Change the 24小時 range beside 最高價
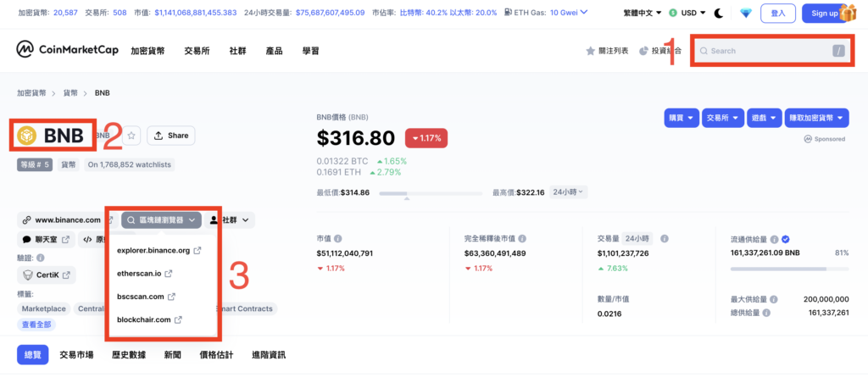Image resolution: width=868 pixels, height=383 pixels. (569, 192)
